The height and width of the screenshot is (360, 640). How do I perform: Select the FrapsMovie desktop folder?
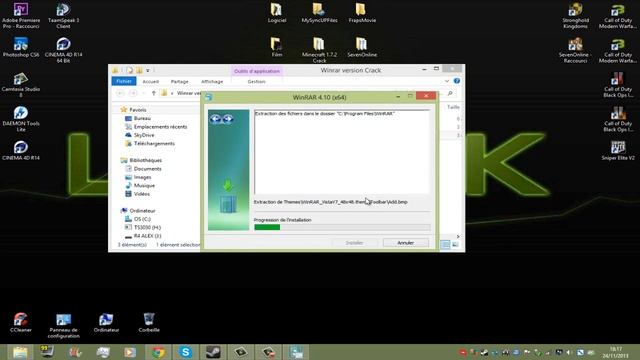[x=362, y=12]
